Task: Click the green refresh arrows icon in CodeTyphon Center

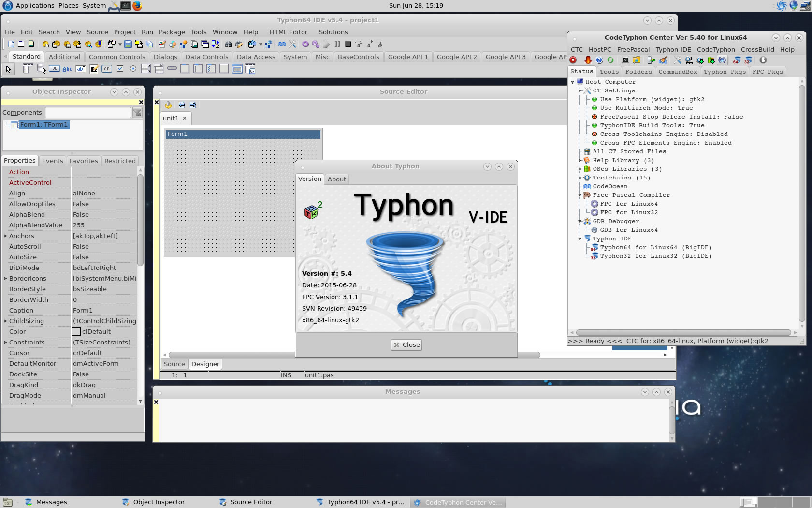Action: tap(611, 60)
